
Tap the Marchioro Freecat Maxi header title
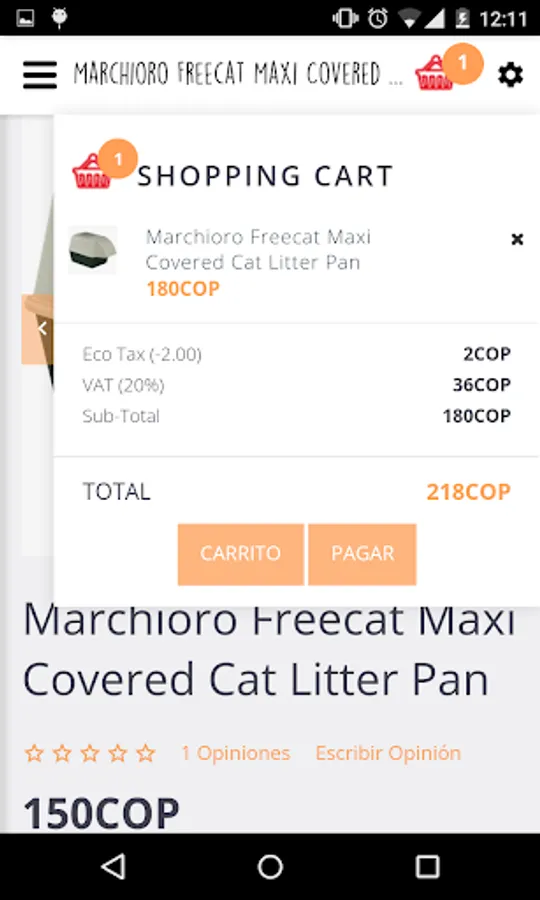[x=238, y=74]
